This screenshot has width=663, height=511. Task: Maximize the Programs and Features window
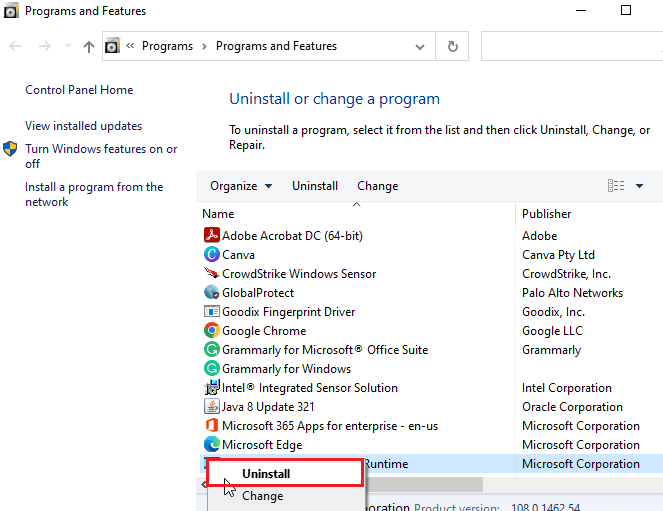point(626,10)
